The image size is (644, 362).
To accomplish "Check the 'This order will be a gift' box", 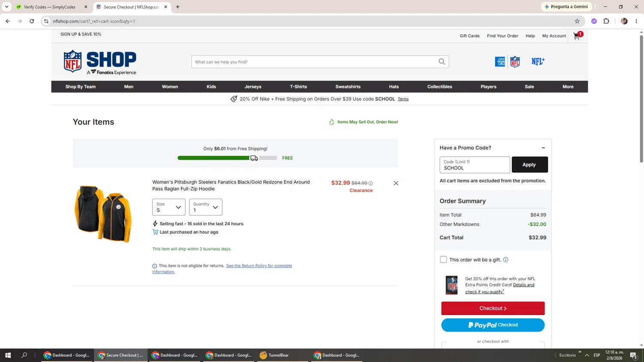I will (444, 259).
